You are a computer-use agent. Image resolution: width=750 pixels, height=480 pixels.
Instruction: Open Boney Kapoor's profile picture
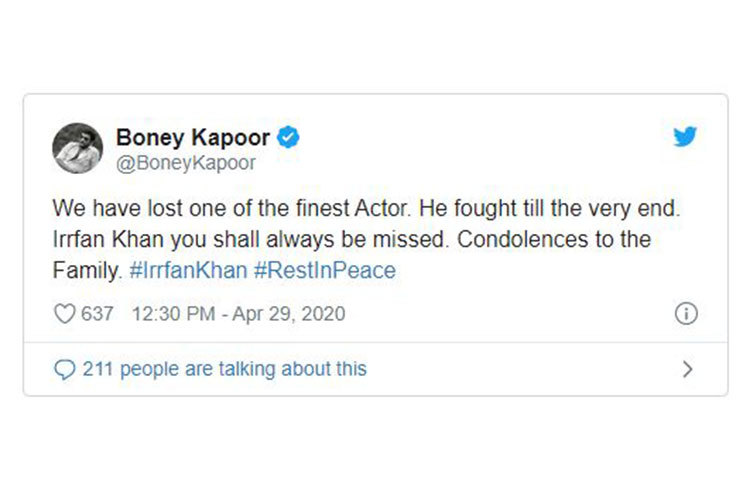click(79, 148)
